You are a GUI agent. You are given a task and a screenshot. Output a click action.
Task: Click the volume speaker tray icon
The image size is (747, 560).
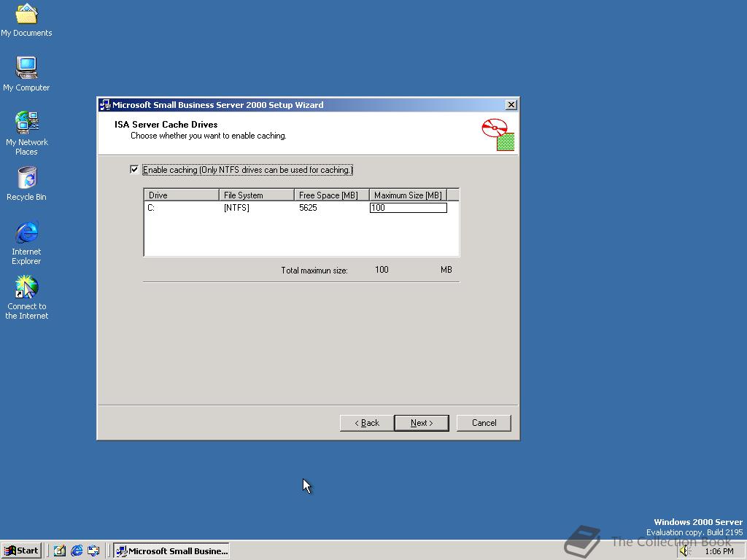pos(685,551)
